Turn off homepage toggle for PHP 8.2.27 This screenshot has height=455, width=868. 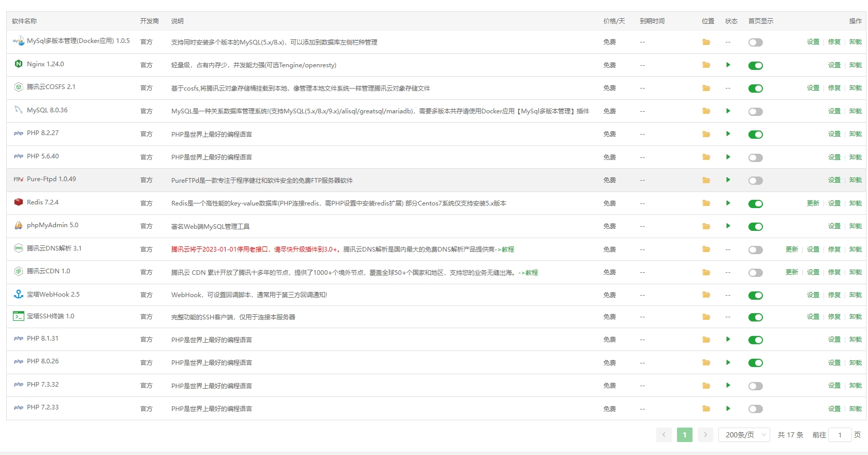pos(756,135)
